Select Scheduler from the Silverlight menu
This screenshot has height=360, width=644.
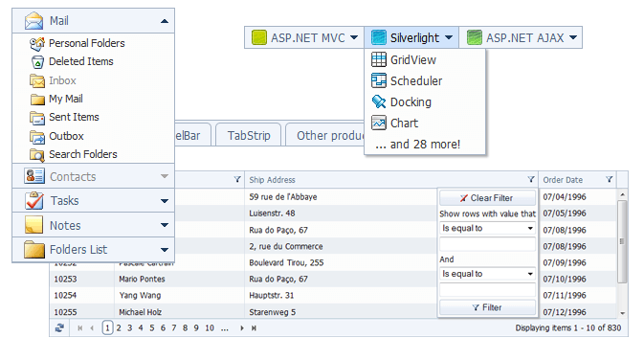pyautogui.click(x=425, y=81)
